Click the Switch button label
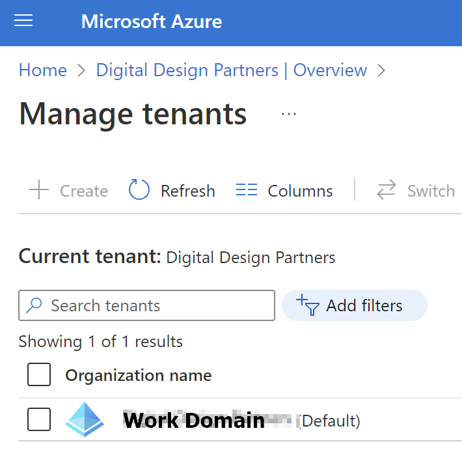The image size is (462, 476). (431, 191)
